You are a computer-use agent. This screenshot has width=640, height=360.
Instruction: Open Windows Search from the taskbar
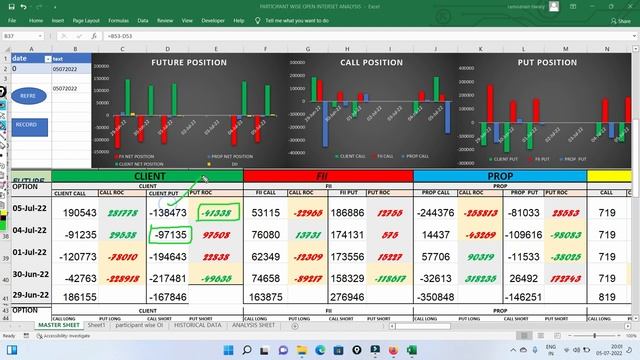[247, 350]
